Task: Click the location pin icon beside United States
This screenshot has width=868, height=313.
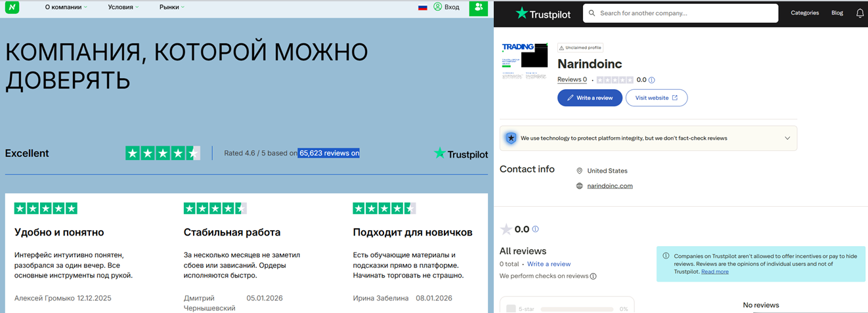Action: coord(580,171)
